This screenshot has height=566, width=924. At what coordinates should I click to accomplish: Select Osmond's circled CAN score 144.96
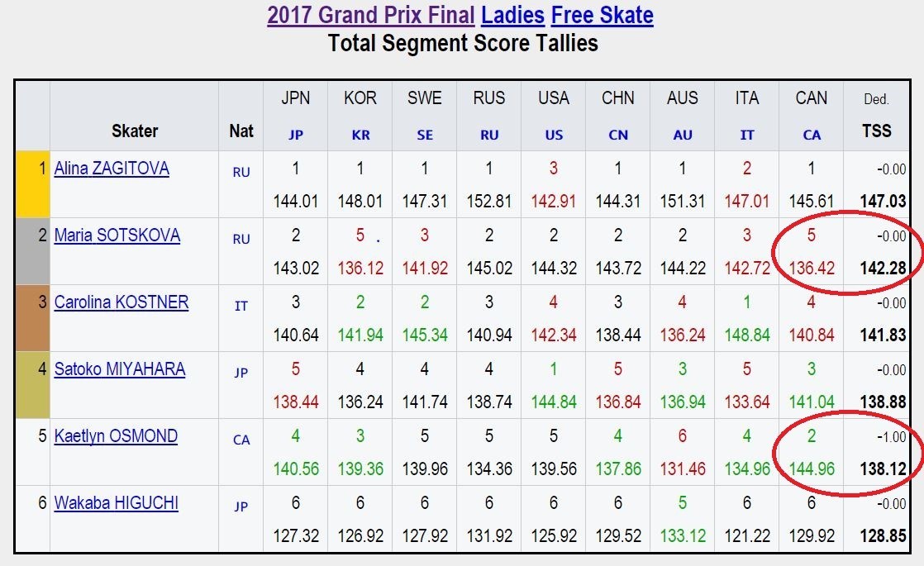pyautogui.click(x=812, y=468)
